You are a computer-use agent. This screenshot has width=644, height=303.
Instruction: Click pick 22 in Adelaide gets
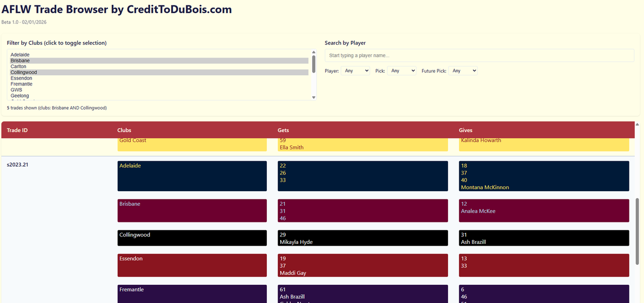[x=283, y=166]
